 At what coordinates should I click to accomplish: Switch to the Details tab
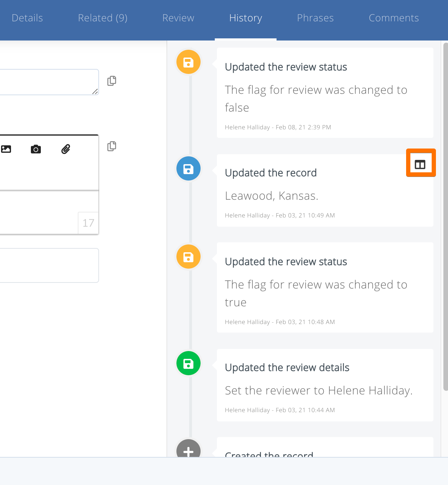coord(27,18)
